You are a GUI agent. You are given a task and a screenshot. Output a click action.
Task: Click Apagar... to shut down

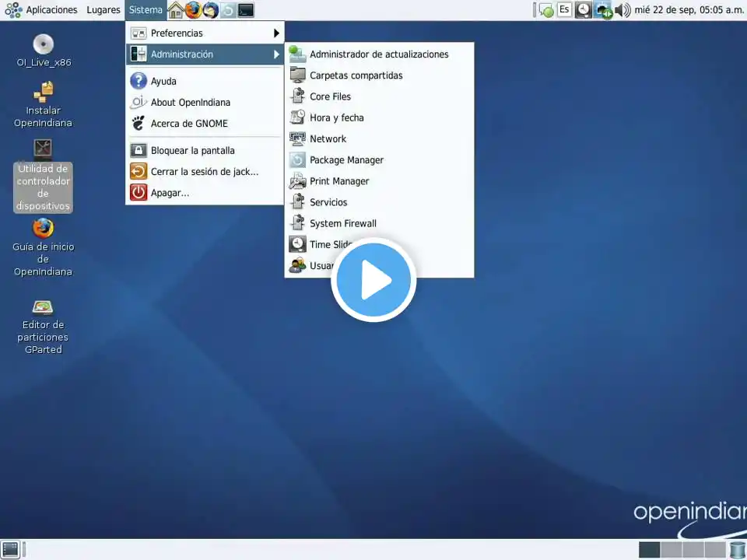tap(170, 193)
